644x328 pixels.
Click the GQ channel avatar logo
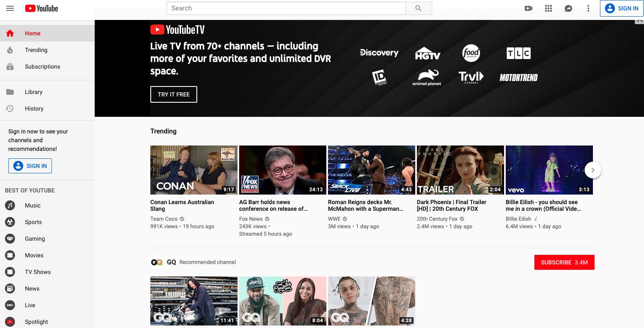(x=157, y=262)
